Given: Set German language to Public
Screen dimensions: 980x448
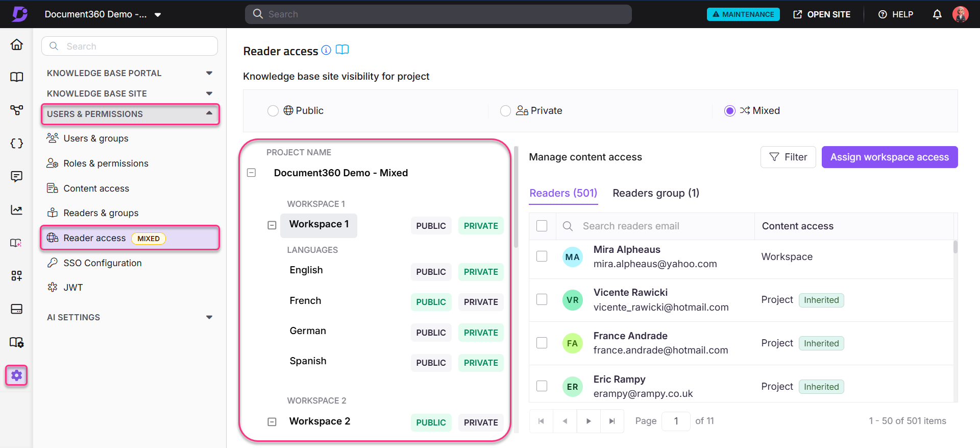Looking at the screenshot, I should 431,333.
